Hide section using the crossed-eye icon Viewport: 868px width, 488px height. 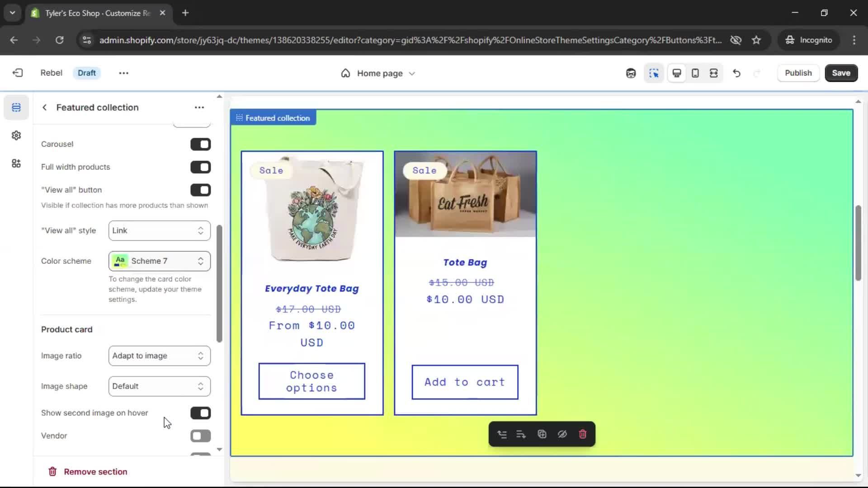pos(562,434)
